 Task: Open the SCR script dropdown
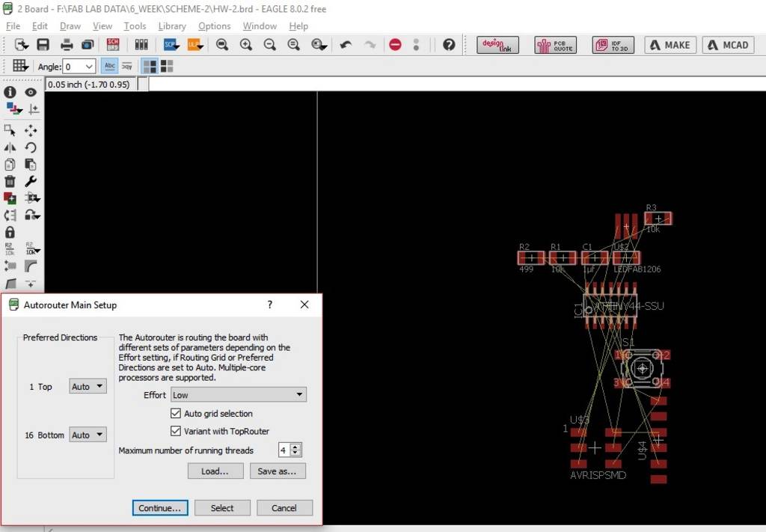[171, 45]
